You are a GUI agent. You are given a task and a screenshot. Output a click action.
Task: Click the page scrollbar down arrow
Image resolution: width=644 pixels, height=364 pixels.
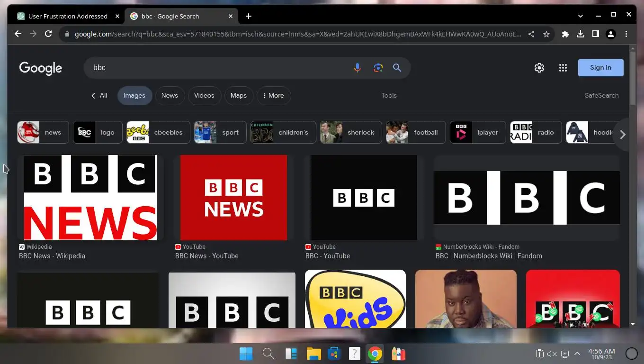(633, 324)
